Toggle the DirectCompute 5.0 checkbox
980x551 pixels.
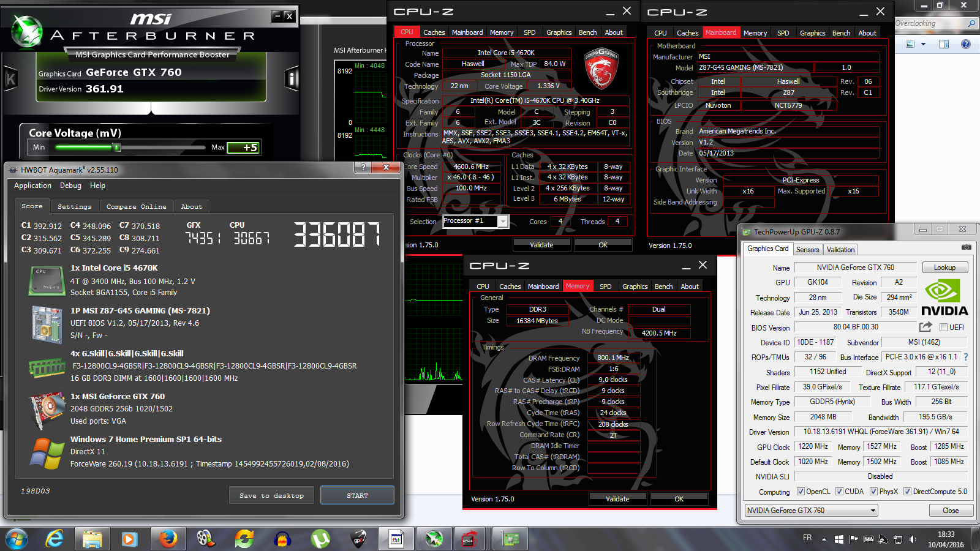pos(907,492)
